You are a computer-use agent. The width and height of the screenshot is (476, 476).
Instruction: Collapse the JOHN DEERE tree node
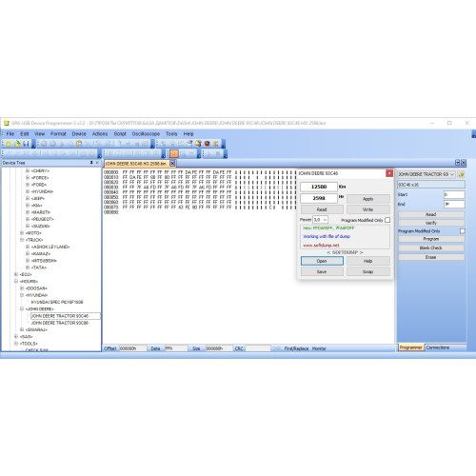tap(22, 308)
